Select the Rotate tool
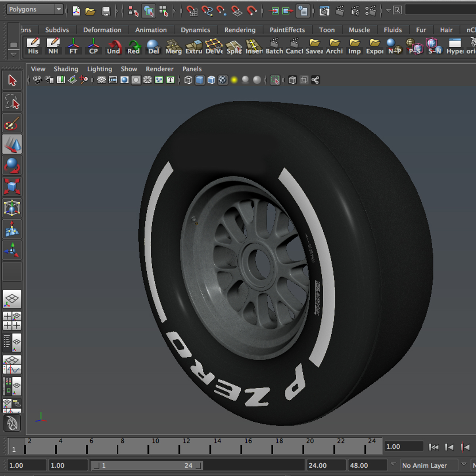 click(12, 165)
